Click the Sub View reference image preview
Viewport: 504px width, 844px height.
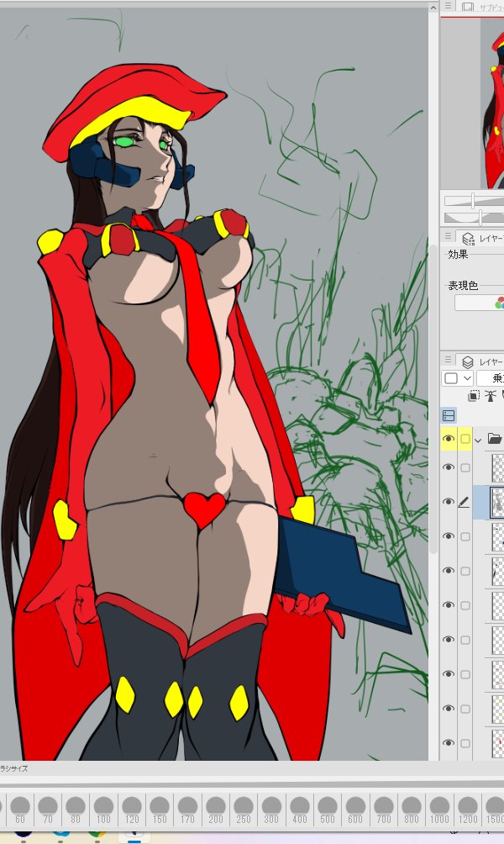pos(491,103)
